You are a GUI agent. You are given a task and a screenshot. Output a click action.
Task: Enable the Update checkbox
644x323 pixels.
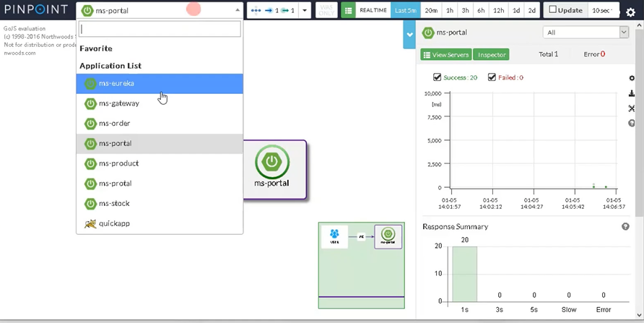click(553, 9)
